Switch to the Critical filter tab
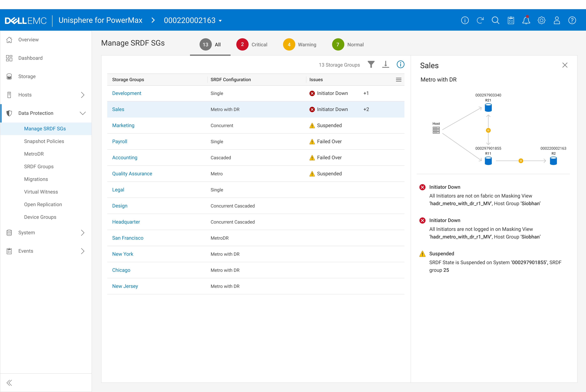This screenshot has height=392, width=586. (x=252, y=45)
